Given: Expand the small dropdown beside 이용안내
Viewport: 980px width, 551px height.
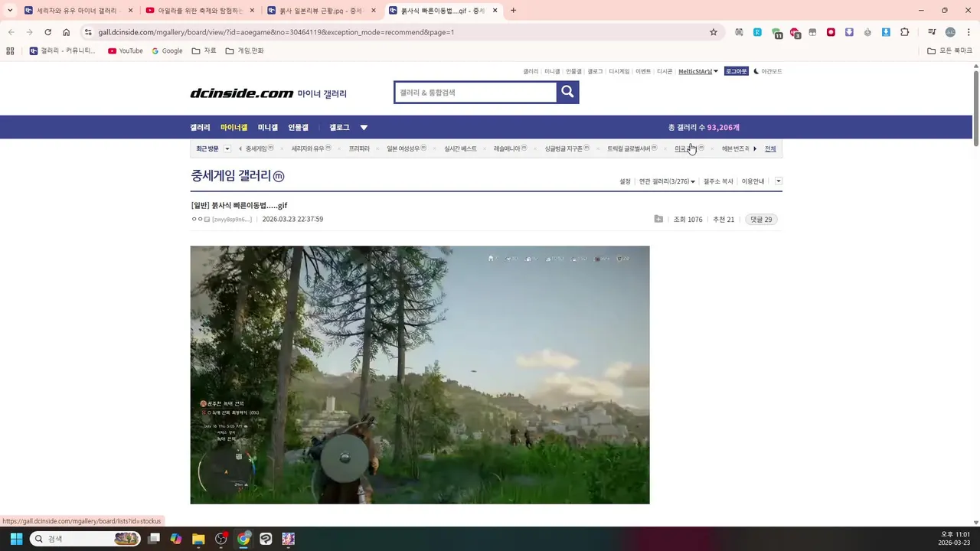Looking at the screenshot, I should point(779,181).
